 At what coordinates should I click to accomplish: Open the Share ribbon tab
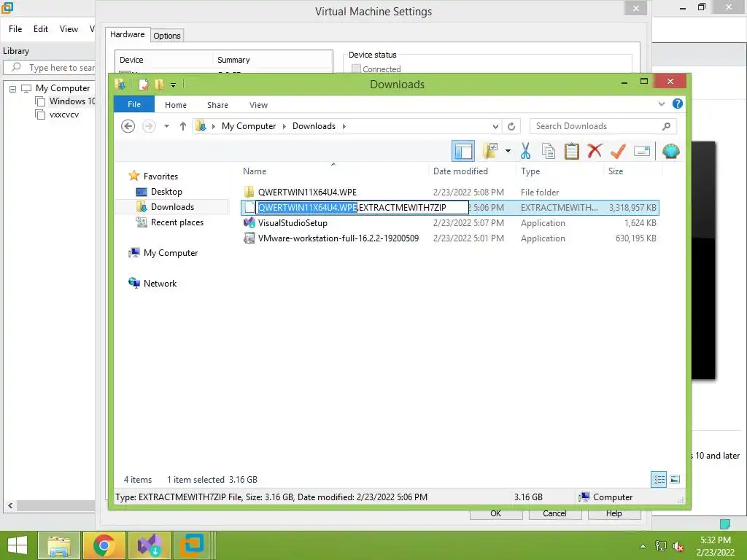pos(217,105)
